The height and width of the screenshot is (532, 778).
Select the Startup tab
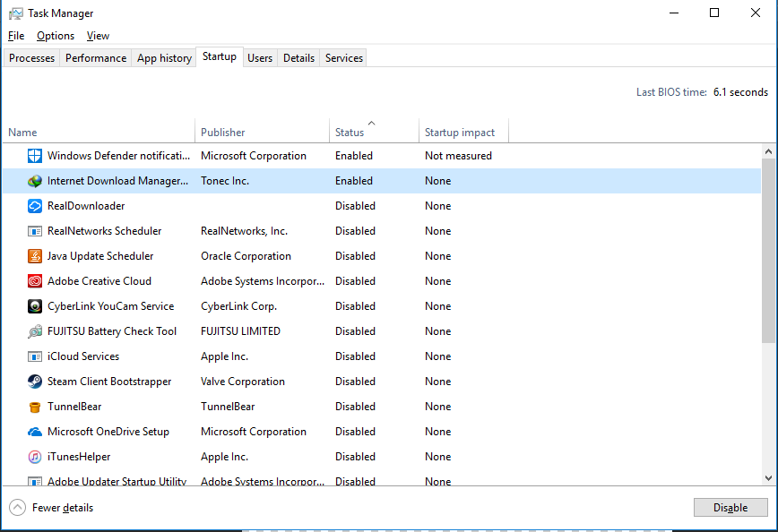tap(220, 56)
